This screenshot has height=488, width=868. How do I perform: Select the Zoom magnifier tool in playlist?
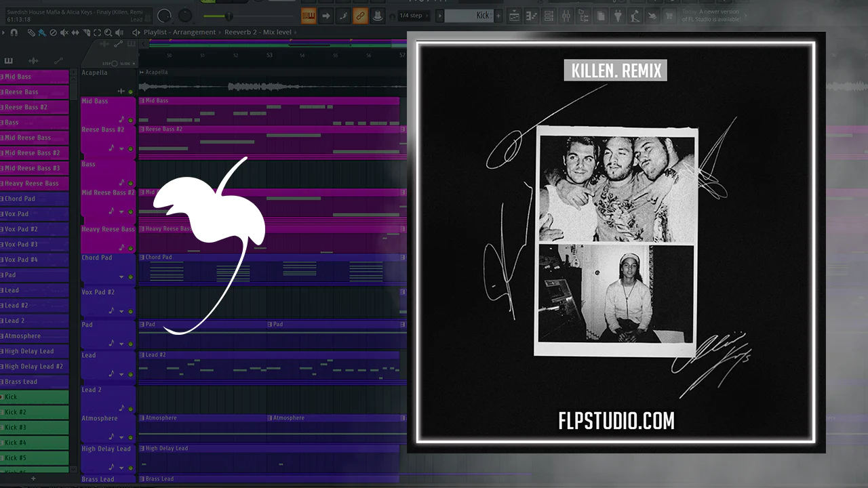[108, 33]
